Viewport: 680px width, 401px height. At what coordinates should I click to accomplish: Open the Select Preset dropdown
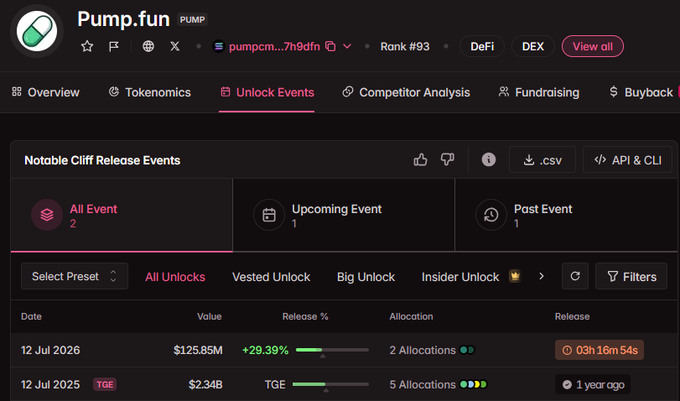pyautogui.click(x=75, y=276)
